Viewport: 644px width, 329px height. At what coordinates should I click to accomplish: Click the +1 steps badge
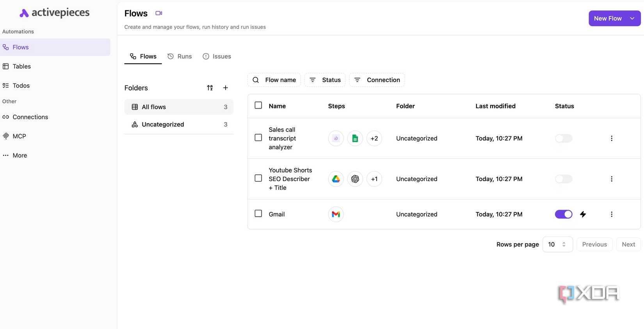tap(374, 179)
